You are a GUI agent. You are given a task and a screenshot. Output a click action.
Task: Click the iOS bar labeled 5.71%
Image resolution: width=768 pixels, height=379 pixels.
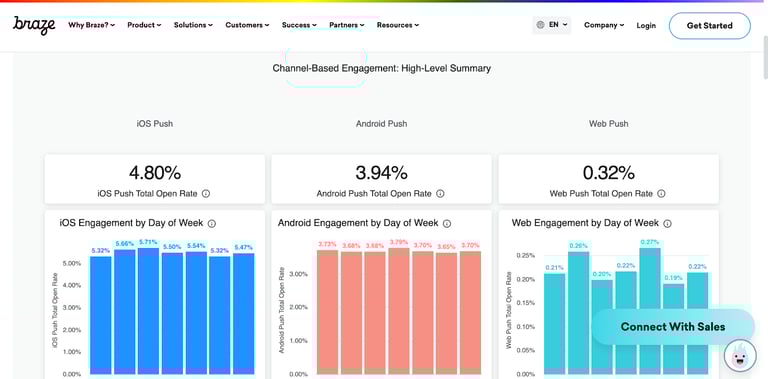point(148,311)
